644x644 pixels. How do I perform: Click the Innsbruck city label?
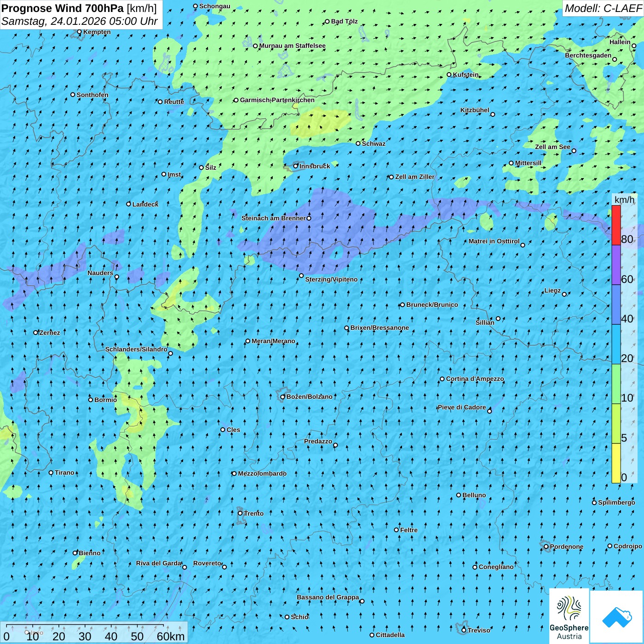click(315, 166)
